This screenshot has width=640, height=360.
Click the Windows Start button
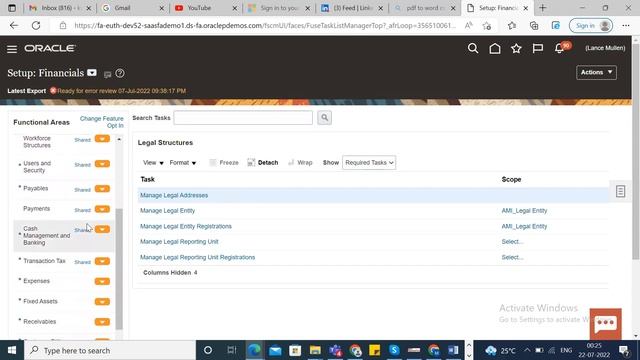(12, 350)
